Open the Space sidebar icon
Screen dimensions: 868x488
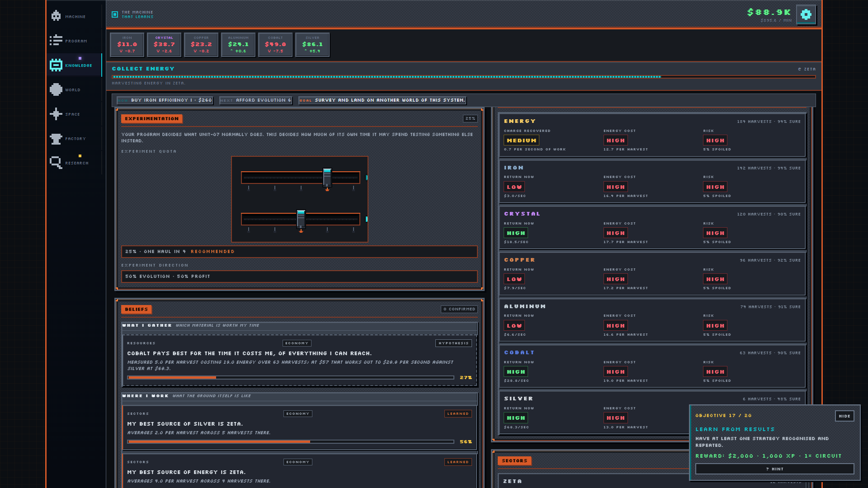[56, 113]
